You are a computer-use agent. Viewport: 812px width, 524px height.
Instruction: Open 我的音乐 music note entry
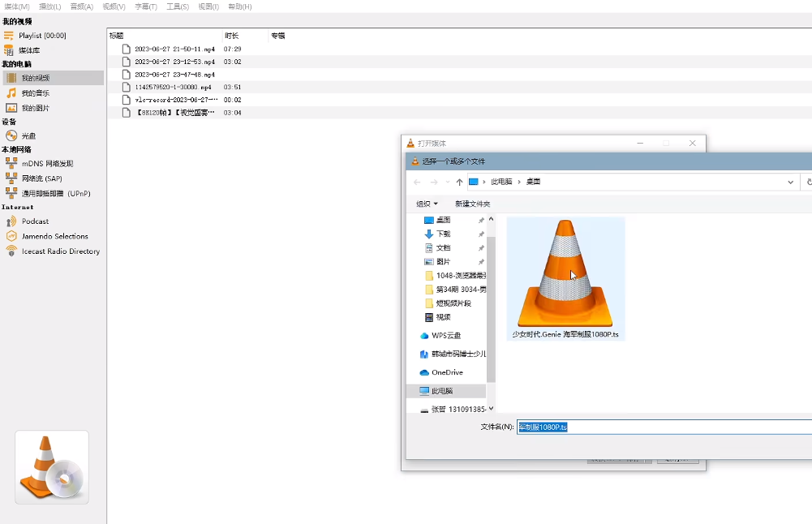(11, 93)
